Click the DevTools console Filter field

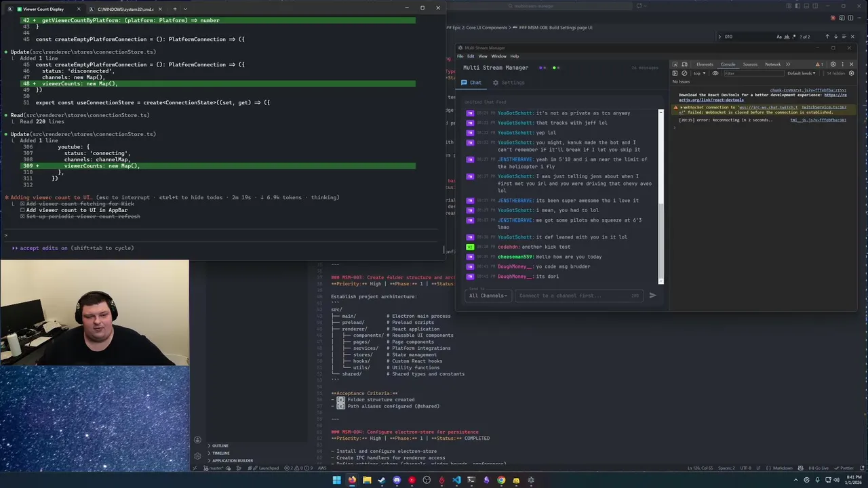[x=754, y=73]
